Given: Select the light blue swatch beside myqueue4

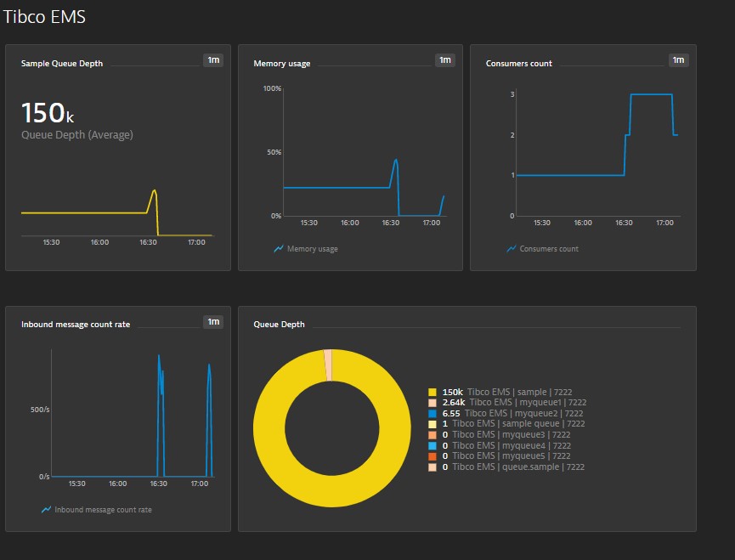Looking at the screenshot, I should coord(433,445).
